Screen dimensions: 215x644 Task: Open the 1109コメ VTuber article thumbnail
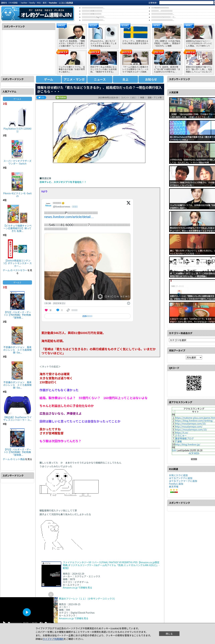(103, 58)
